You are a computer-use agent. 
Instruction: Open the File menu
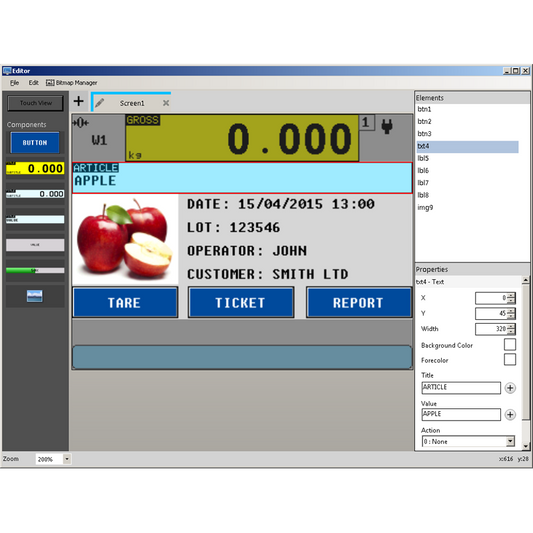pos(14,83)
